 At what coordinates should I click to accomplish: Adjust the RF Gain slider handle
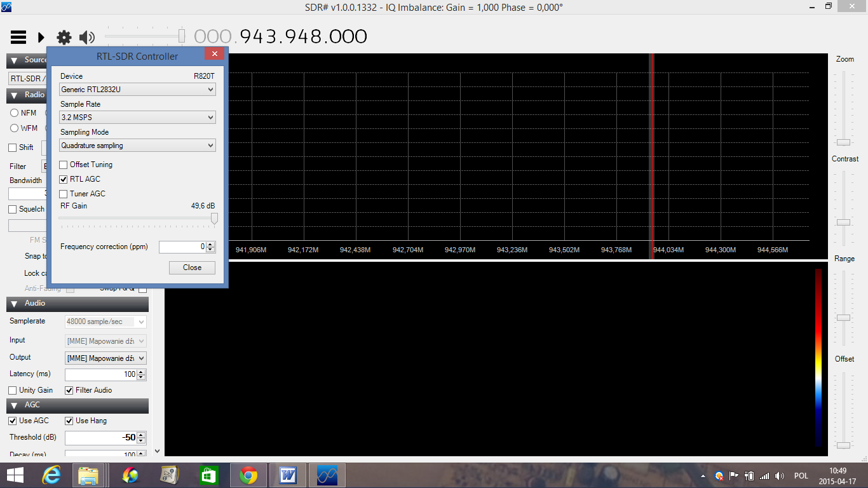[214, 219]
